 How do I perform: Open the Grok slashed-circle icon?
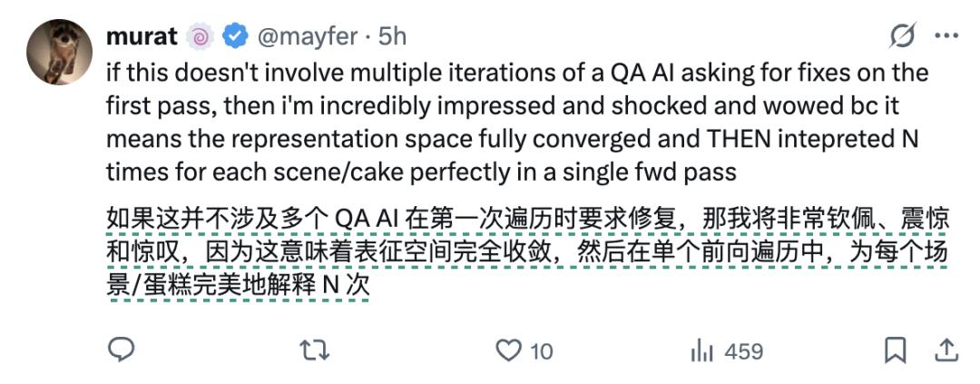tap(903, 36)
